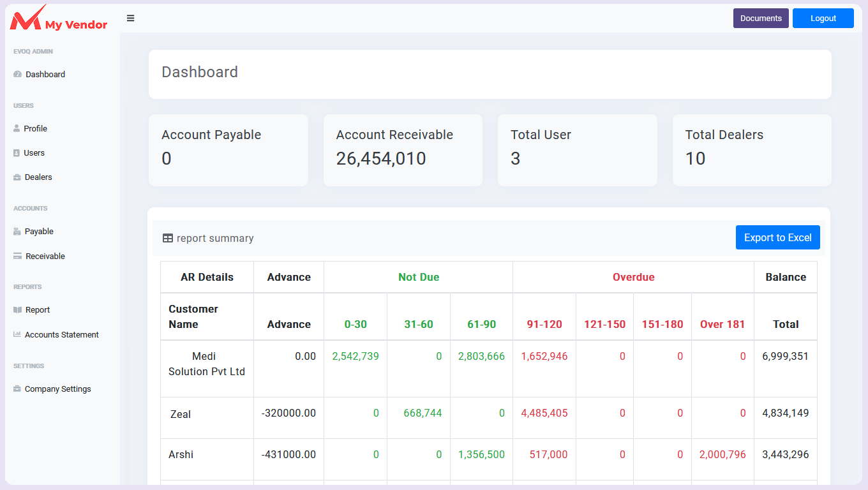Viewport: 868px width, 490px height.
Task: Click the My Vendor logo
Action: [59, 18]
